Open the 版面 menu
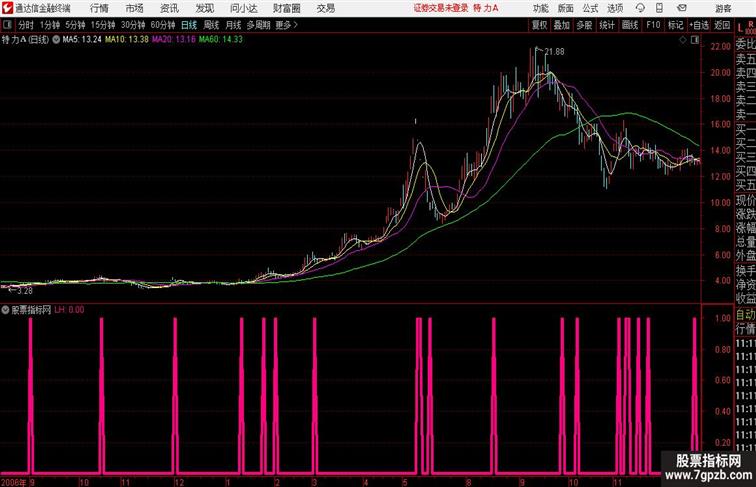Viewport: 756px width, 487px height. (566, 8)
